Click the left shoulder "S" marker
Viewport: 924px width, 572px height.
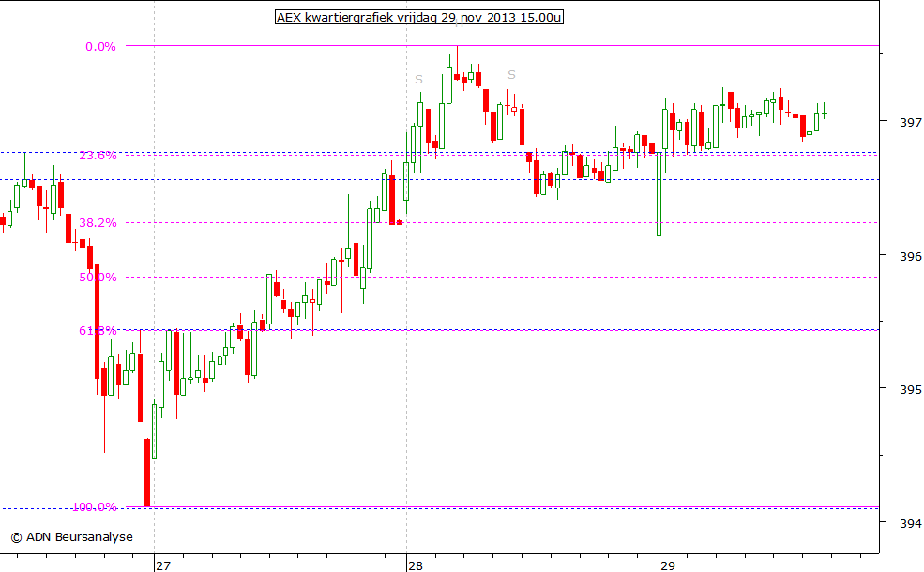(419, 80)
